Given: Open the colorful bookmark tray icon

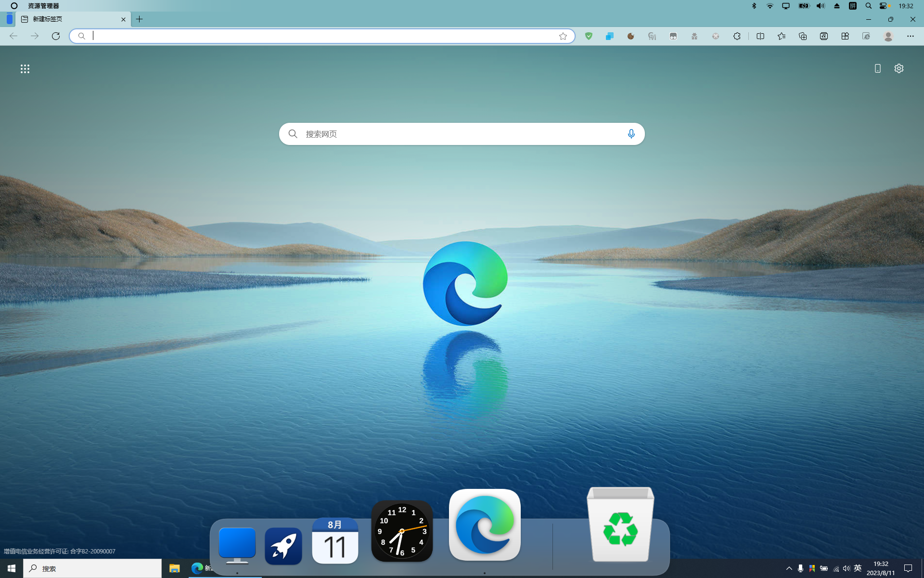Looking at the screenshot, I should 812,568.
